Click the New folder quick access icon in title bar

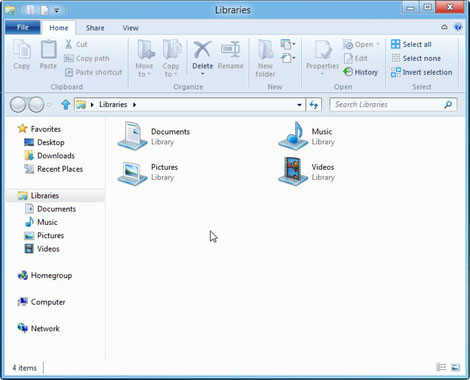45,10
